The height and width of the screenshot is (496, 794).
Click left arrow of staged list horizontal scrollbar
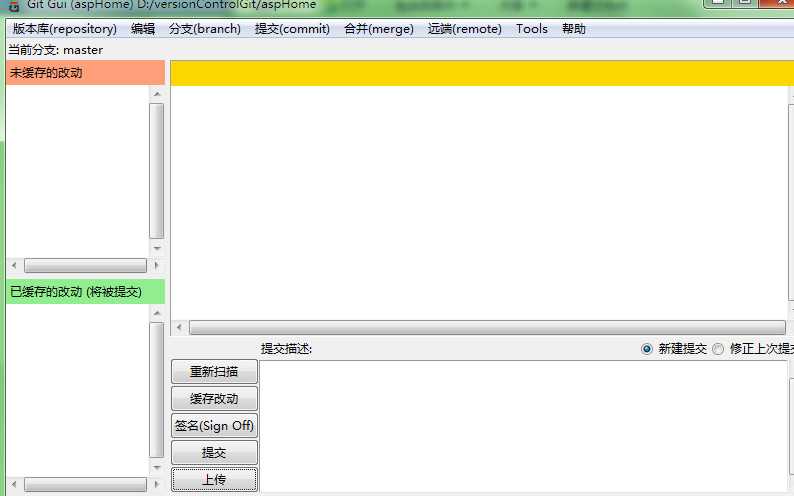[x=14, y=484]
